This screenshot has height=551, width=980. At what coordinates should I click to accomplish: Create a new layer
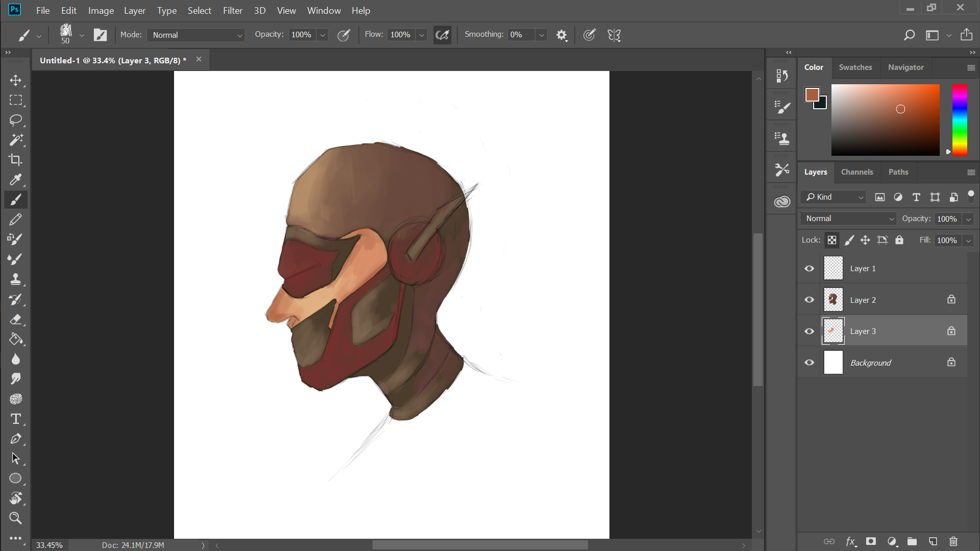click(933, 541)
